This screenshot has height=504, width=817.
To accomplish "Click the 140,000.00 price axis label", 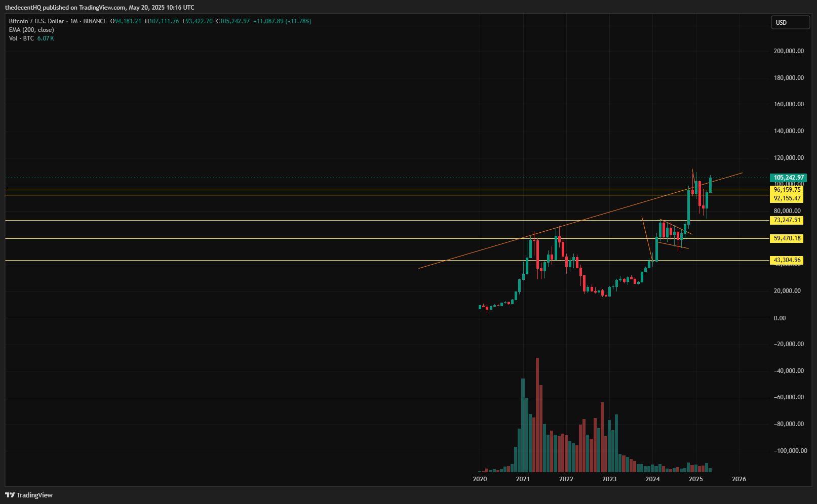I will click(x=789, y=131).
